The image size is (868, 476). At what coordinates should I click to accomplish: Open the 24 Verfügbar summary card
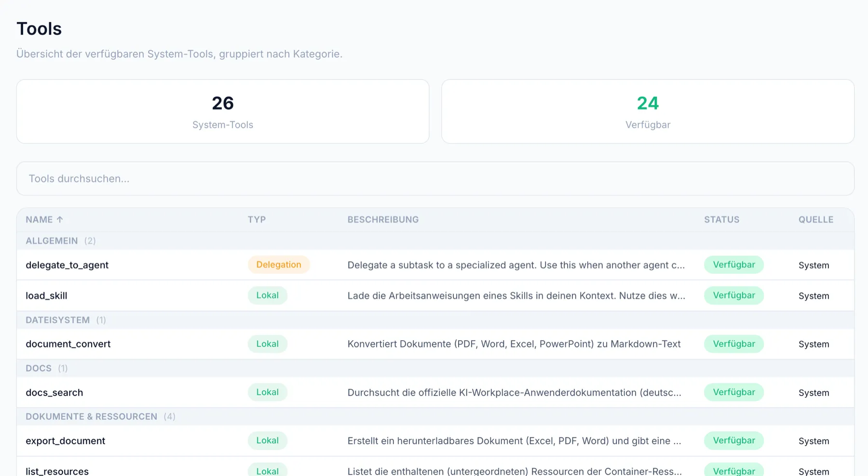coord(648,111)
